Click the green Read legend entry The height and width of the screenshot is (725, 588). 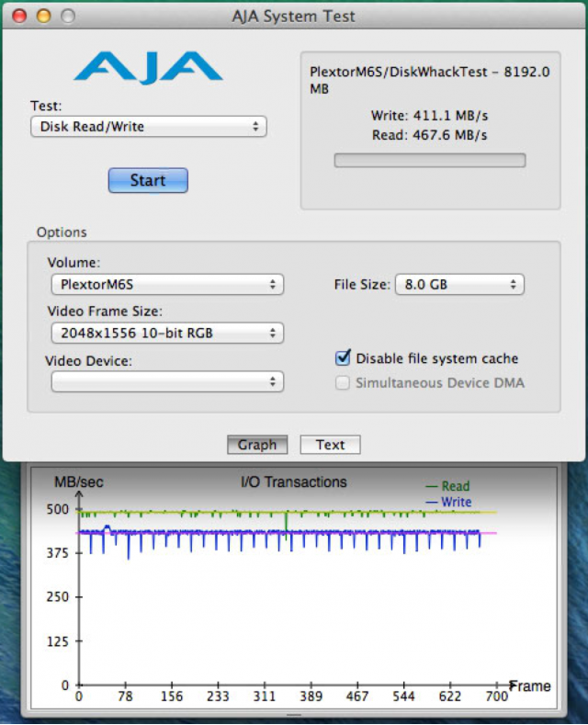[447, 486]
